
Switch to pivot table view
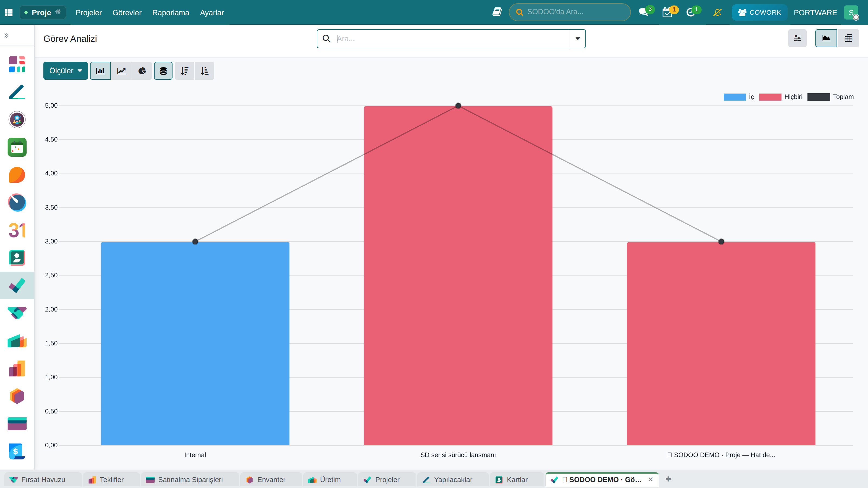[x=848, y=38]
